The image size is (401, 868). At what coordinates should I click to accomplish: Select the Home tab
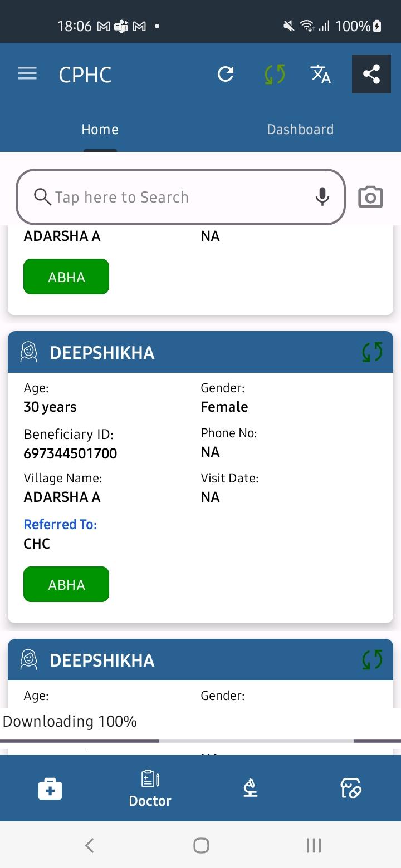click(100, 129)
